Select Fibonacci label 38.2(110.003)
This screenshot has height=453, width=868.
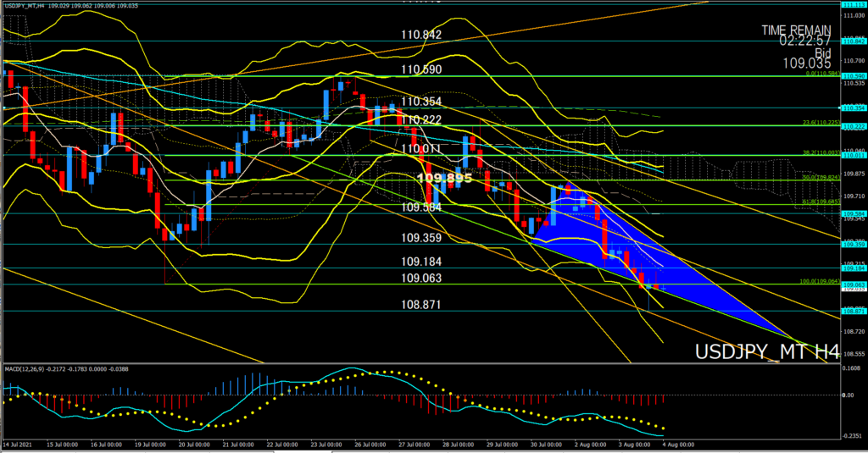(x=821, y=152)
